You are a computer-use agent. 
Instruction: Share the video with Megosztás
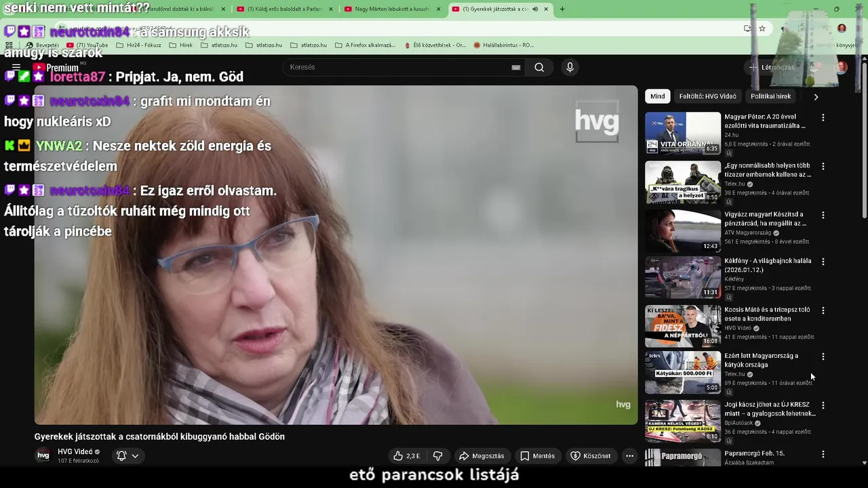coord(481,456)
